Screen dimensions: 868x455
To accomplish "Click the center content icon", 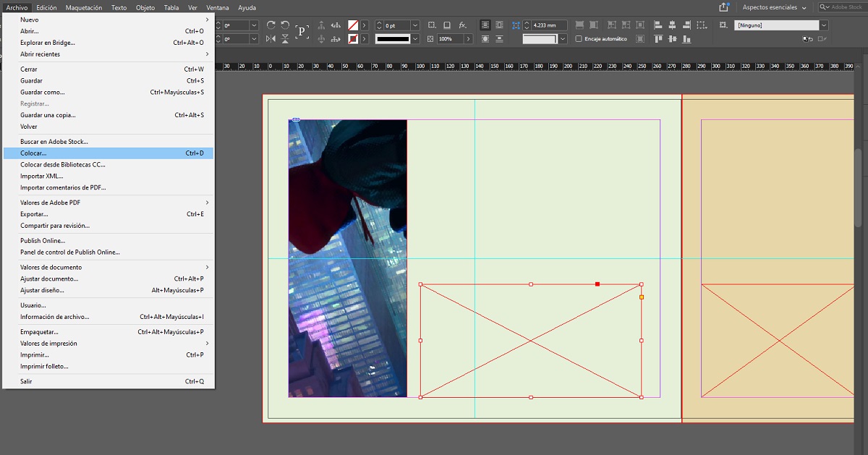I will (x=639, y=25).
